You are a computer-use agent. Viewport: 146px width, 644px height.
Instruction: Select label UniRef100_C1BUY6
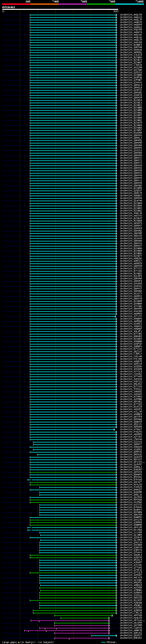(x=131, y=628)
